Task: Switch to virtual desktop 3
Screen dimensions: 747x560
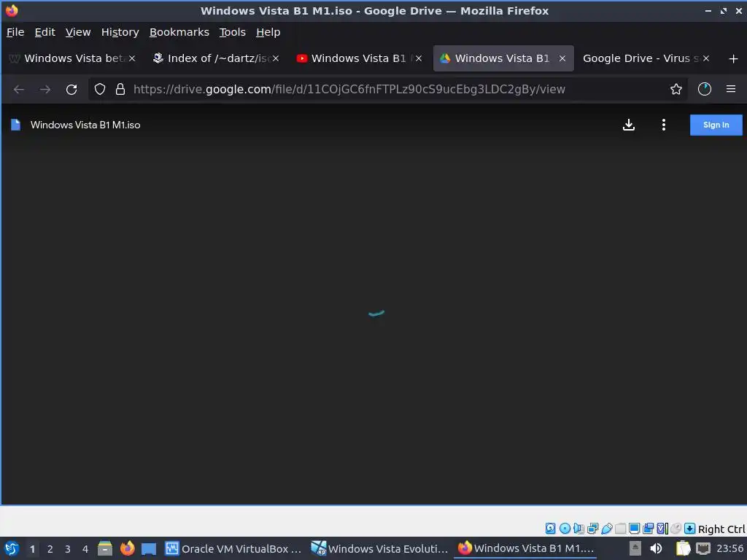Action: click(68, 549)
